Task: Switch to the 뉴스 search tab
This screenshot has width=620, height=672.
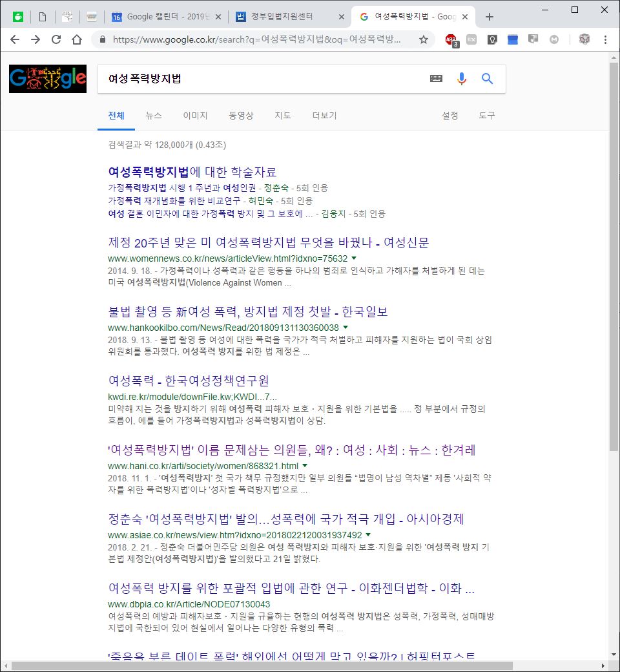Action: pyautogui.click(x=154, y=116)
